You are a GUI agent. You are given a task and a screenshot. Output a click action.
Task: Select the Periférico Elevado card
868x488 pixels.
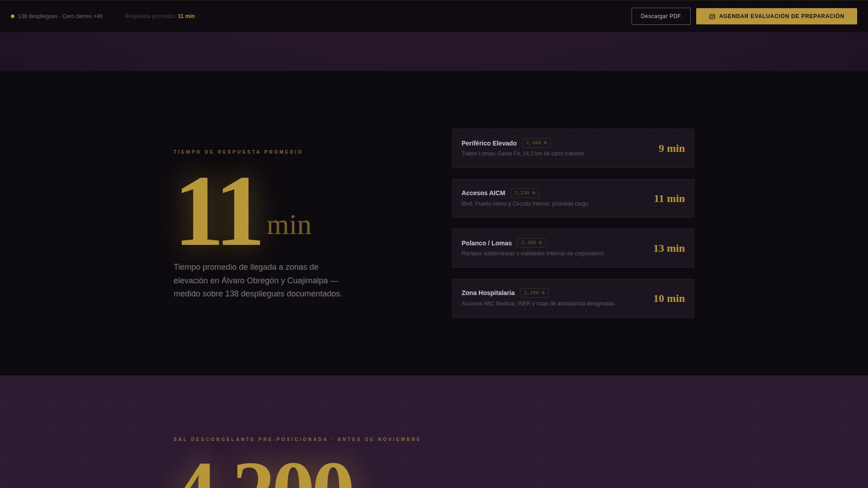click(x=573, y=148)
